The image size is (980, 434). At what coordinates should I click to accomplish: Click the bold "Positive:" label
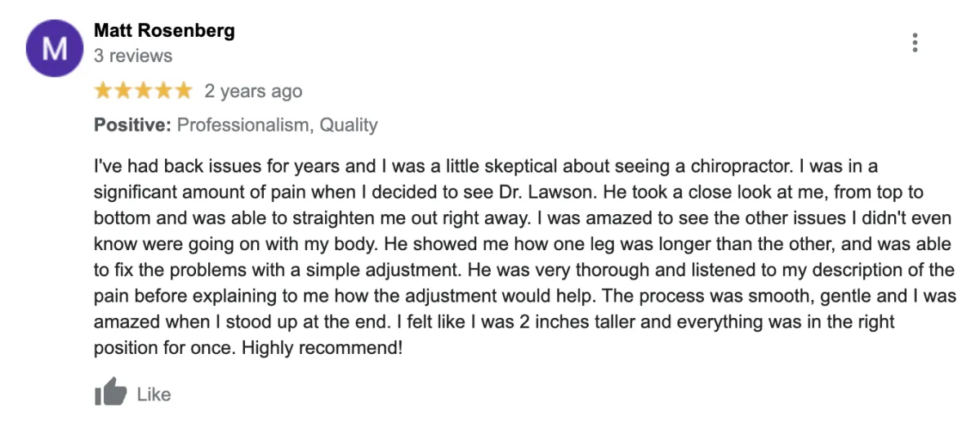tap(132, 126)
